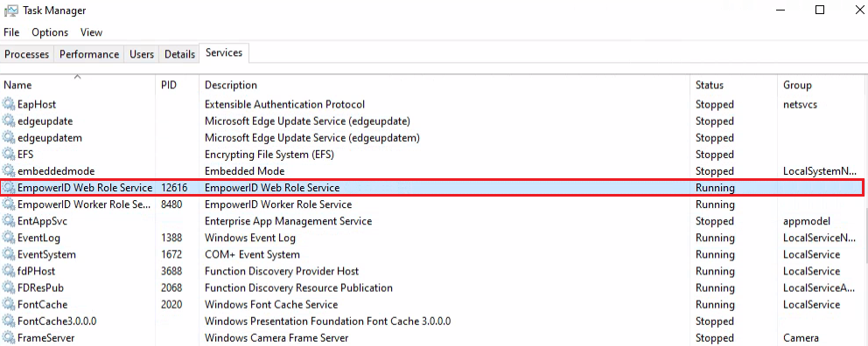
Task: Click PID 1672 cell
Action: (x=171, y=255)
